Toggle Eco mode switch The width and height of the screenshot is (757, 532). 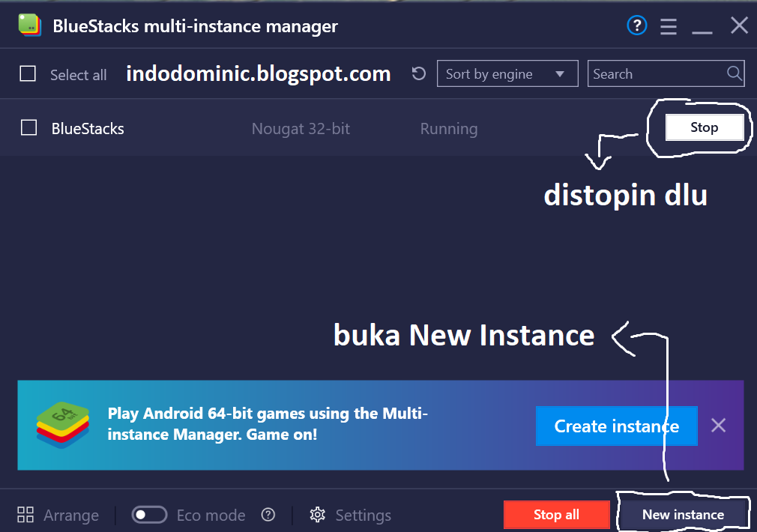(149, 515)
